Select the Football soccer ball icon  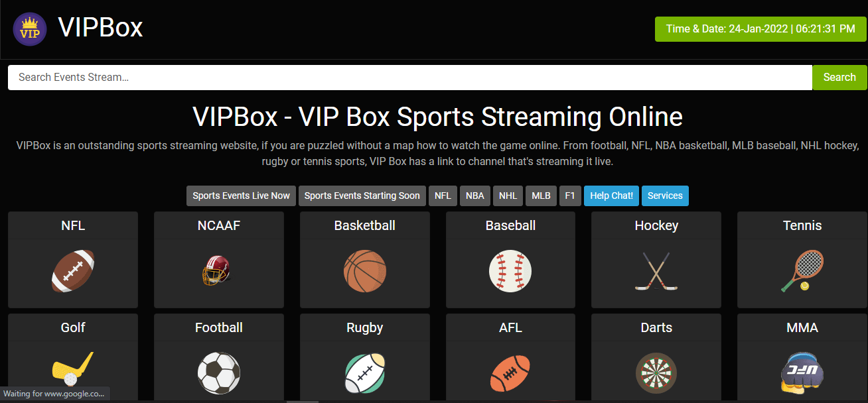point(219,373)
